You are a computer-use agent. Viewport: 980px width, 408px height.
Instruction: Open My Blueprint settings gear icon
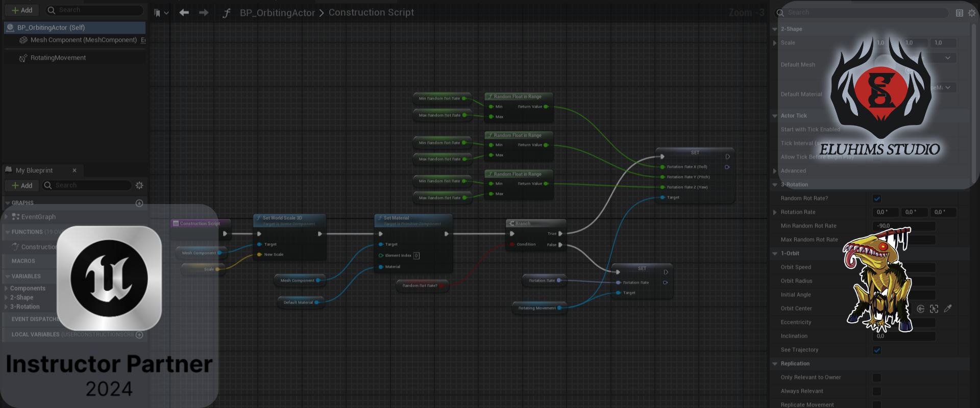click(x=139, y=186)
